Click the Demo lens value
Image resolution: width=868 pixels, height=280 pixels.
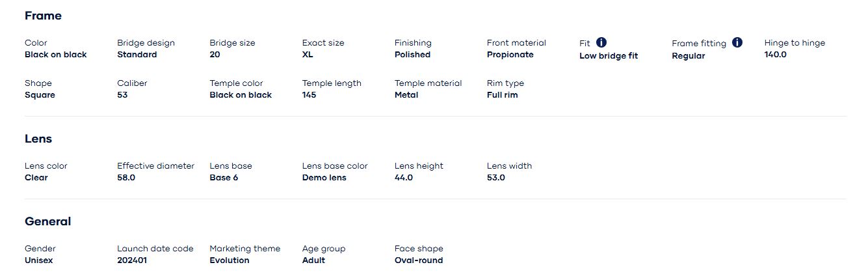[324, 178]
